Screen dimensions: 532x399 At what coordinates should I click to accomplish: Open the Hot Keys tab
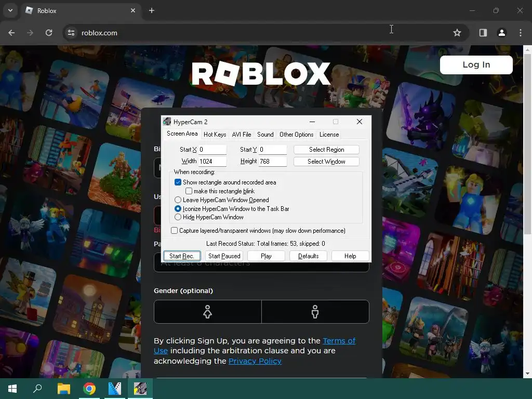coord(215,135)
